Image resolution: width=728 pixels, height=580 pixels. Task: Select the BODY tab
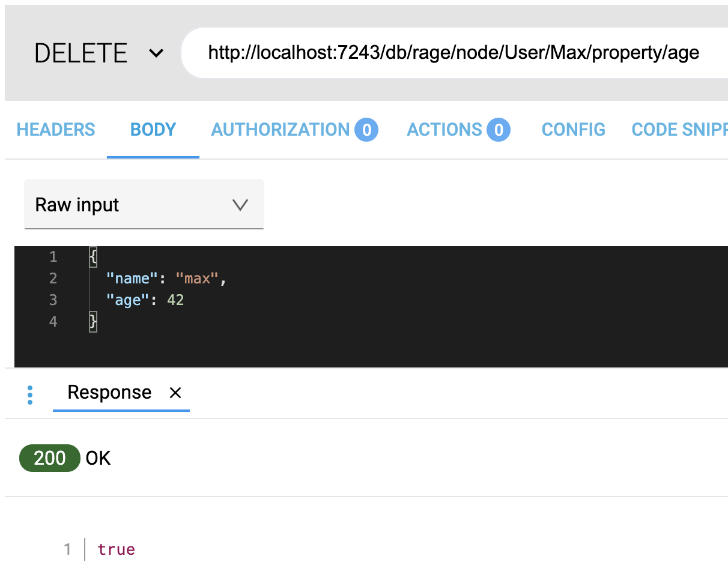[153, 130]
